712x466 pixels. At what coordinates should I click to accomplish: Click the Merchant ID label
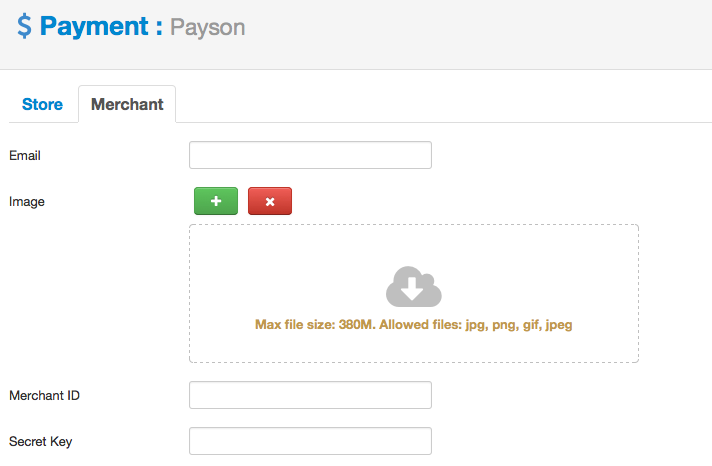coord(44,396)
